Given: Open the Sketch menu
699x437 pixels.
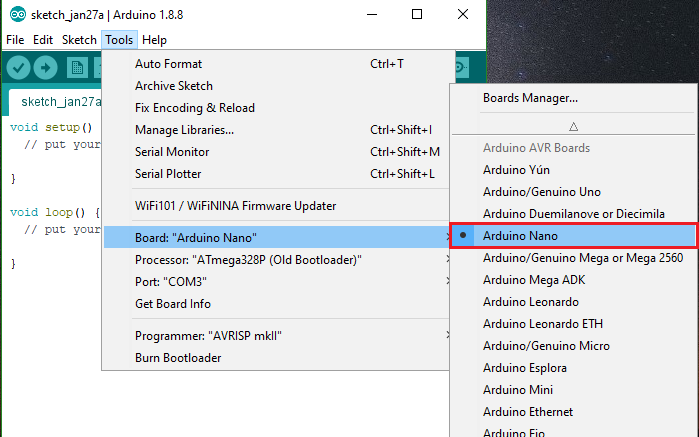Looking at the screenshot, I should point(79,40).
